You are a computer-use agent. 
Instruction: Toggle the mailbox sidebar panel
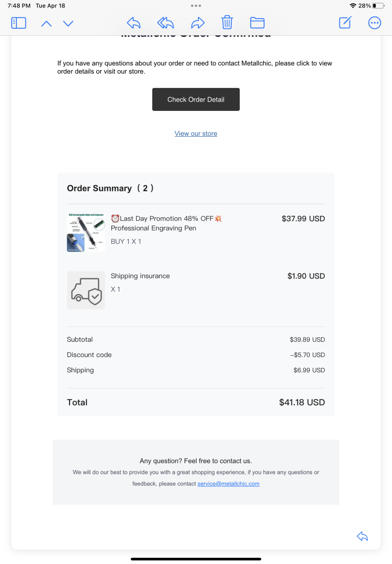(18, 23)
